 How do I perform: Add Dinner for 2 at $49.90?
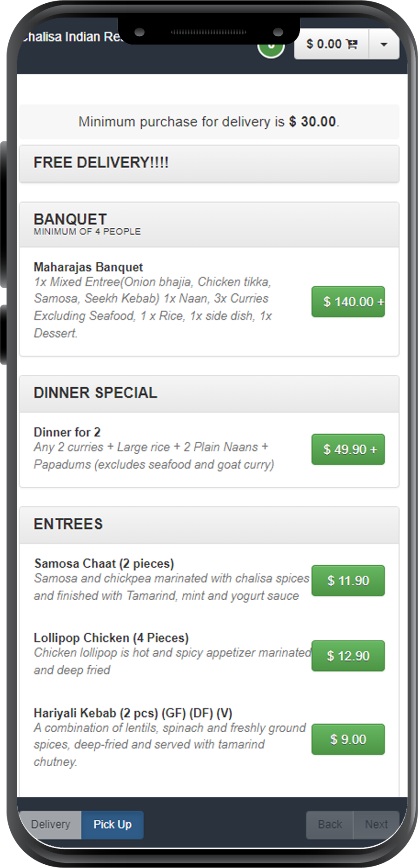348,449
